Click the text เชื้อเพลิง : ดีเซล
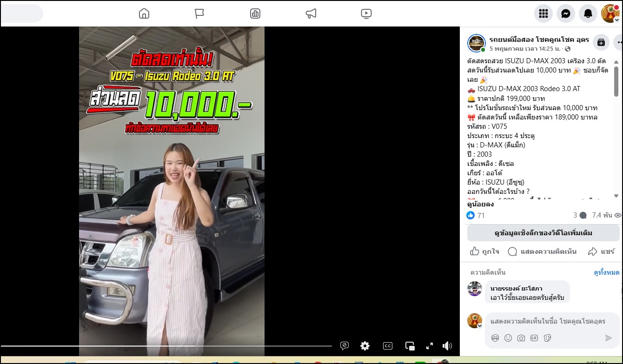Screen dimensions: 623x364 click(490, 163)
